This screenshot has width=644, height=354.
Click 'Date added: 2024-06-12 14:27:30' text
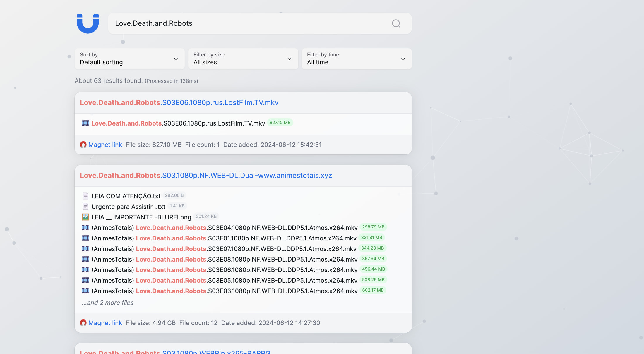(270, 323)
